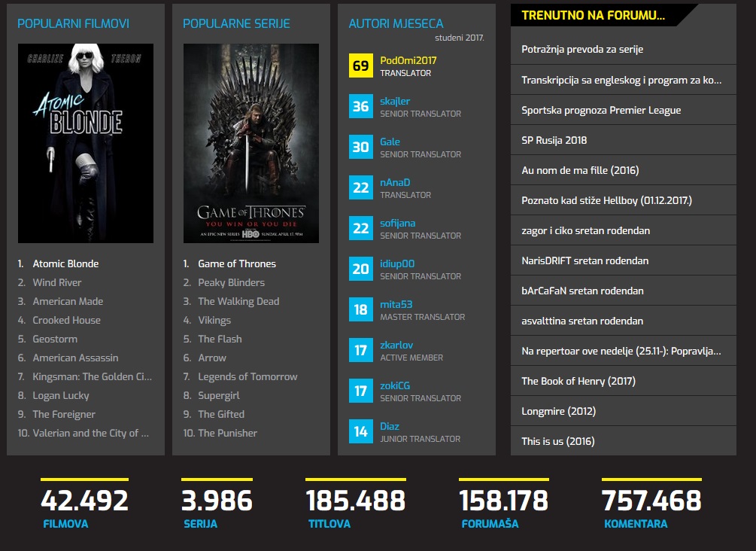Open Wind River in popular movies
The image size is (756, 551).
[57, 282]
